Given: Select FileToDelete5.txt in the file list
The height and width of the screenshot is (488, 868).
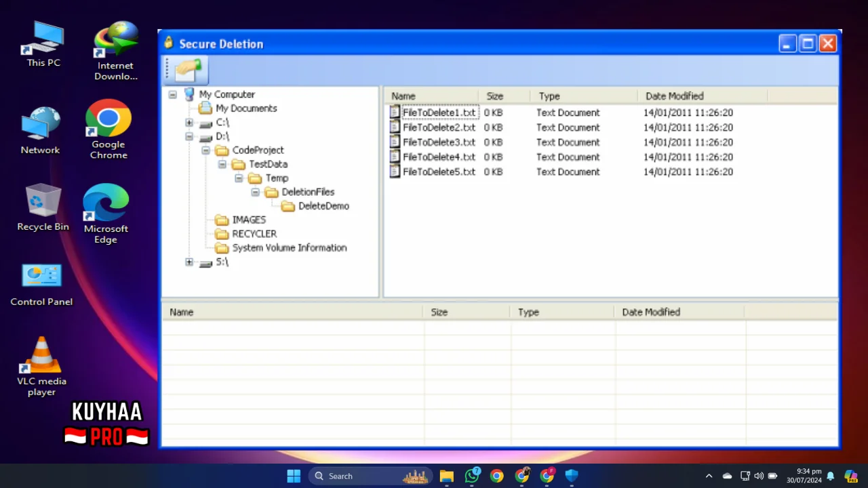Looking at the screenshot, I should 439,172.
